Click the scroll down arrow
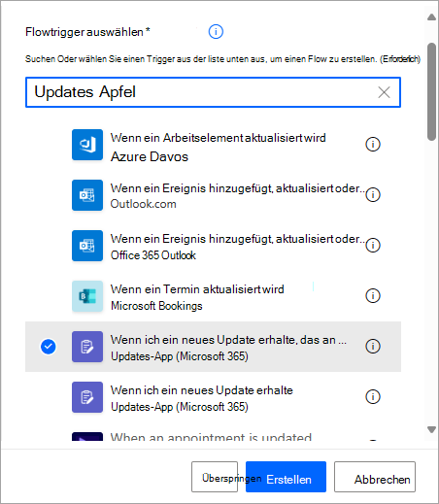Image resolution: width=439 pixels, height=504 pixels. point(431,429)
